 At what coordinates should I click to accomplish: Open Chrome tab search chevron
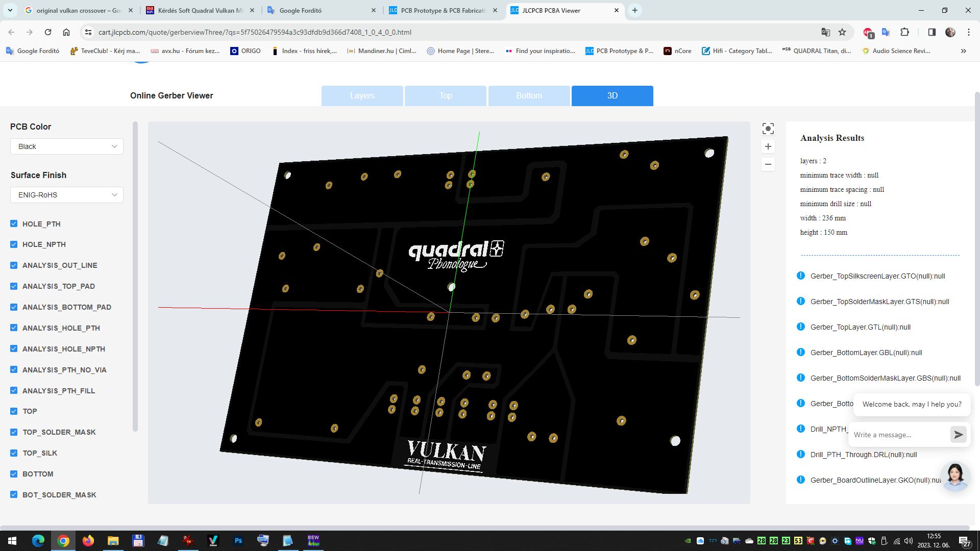tap(10, 10)
